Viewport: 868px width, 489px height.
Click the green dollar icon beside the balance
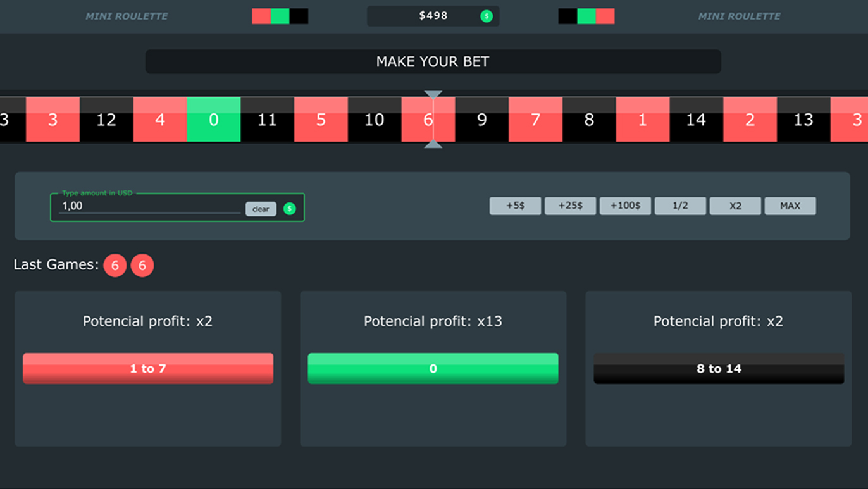coord(486,16)
